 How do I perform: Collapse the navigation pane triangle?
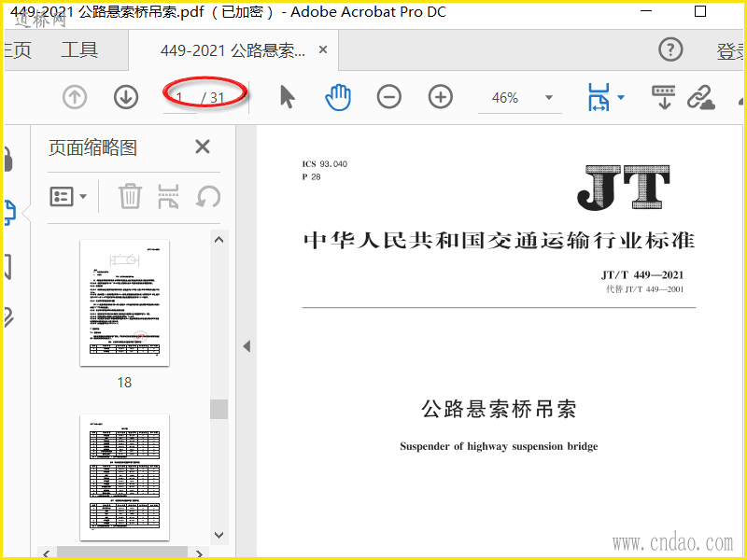click(x=247, y=346)
